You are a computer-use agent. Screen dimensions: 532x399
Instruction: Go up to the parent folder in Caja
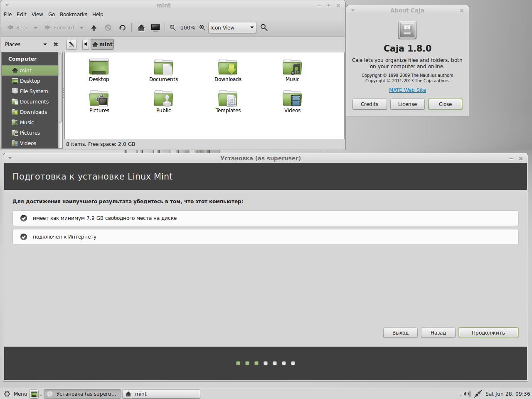(x=94, y=28)
